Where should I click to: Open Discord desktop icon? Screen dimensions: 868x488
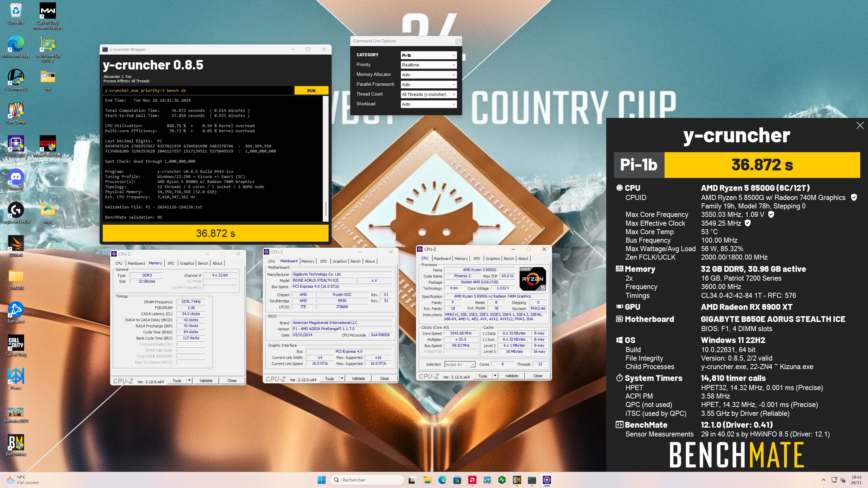(x=16, y=180)
